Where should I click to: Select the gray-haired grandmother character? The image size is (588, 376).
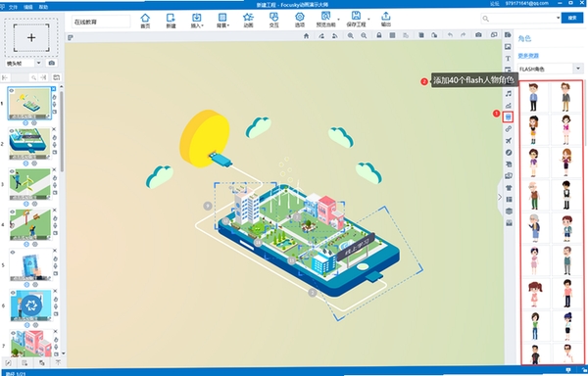(x=534, y=228)
